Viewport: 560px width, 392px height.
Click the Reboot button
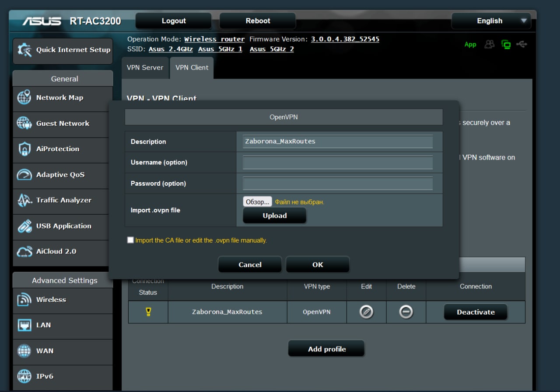(258, 21)
